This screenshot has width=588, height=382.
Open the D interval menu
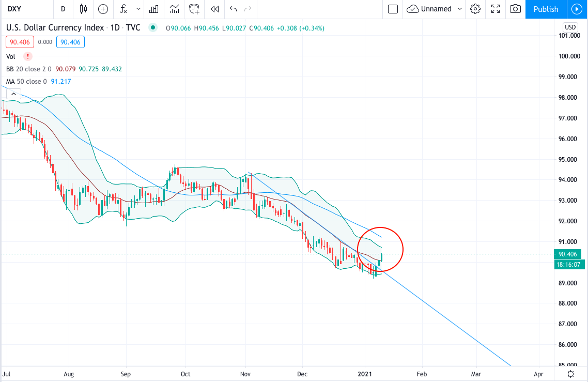pyautogui.click(x=62, y=9)
